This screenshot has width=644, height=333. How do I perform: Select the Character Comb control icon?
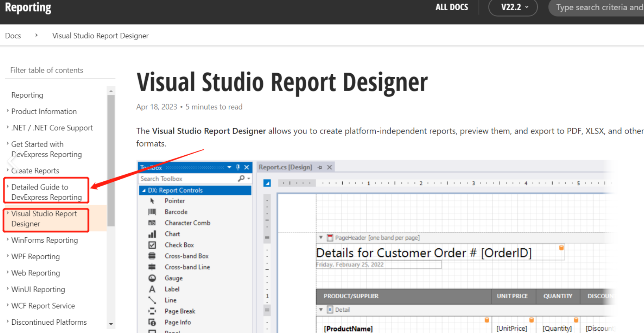(x=152, y=223)
